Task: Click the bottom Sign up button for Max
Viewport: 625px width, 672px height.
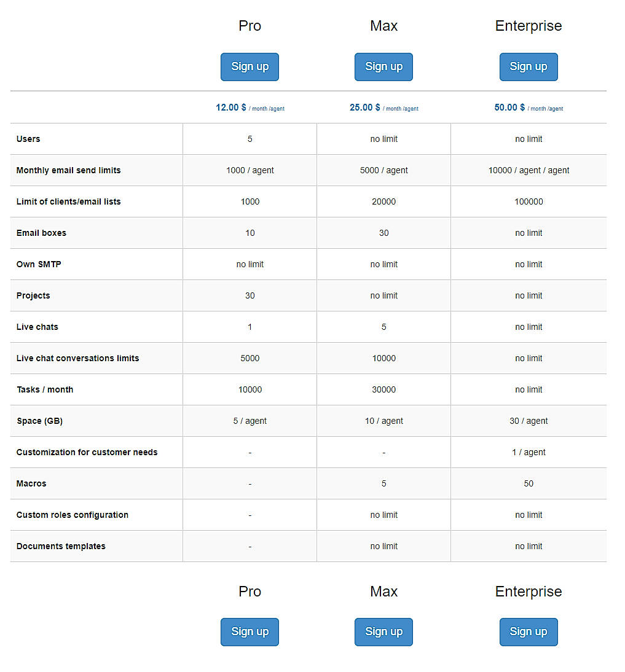Action: pyautogui.click(x=383, y=631)
